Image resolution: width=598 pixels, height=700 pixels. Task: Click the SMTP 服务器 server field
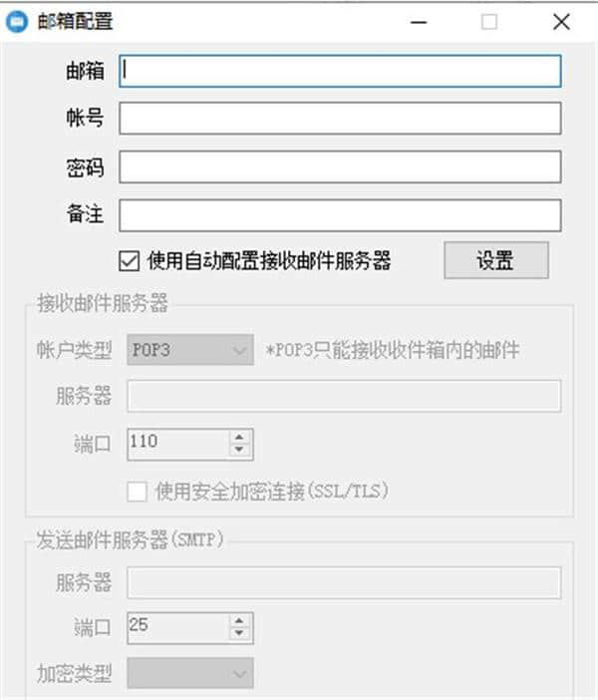coord(344,582)
